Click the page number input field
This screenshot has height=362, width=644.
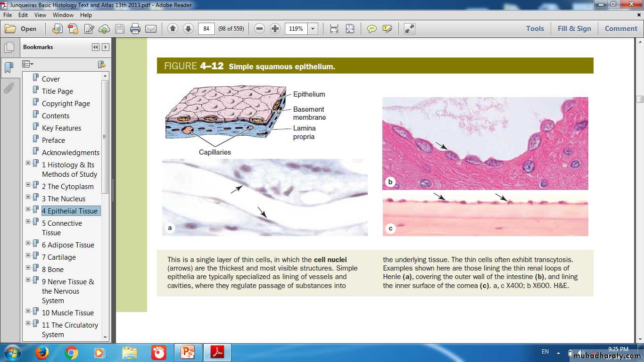pyautogui.click(x=206, y=29)
